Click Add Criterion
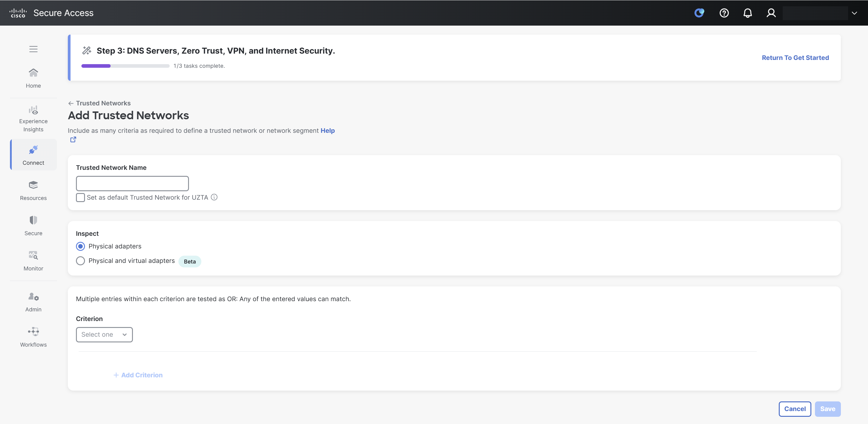Image resolution: width=868 pixels, height=424 pixels. (x=138, y=375)
